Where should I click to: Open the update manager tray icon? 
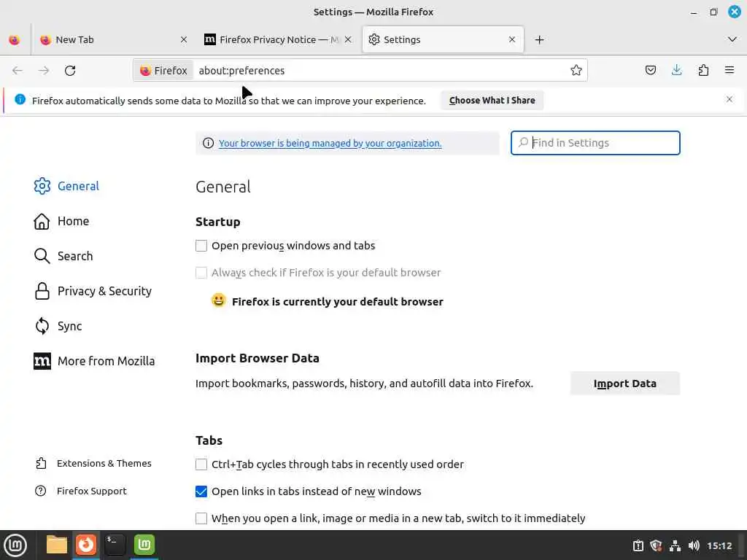(x=638, y=545)
